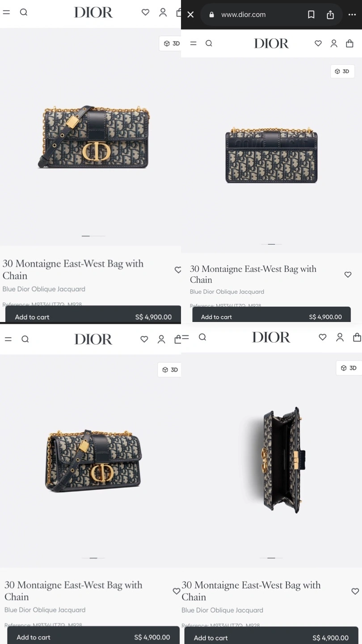This screenshot has width=362, height=644.
Task: Tap the padlock site security icon
Action: click(x=212, y=15)
